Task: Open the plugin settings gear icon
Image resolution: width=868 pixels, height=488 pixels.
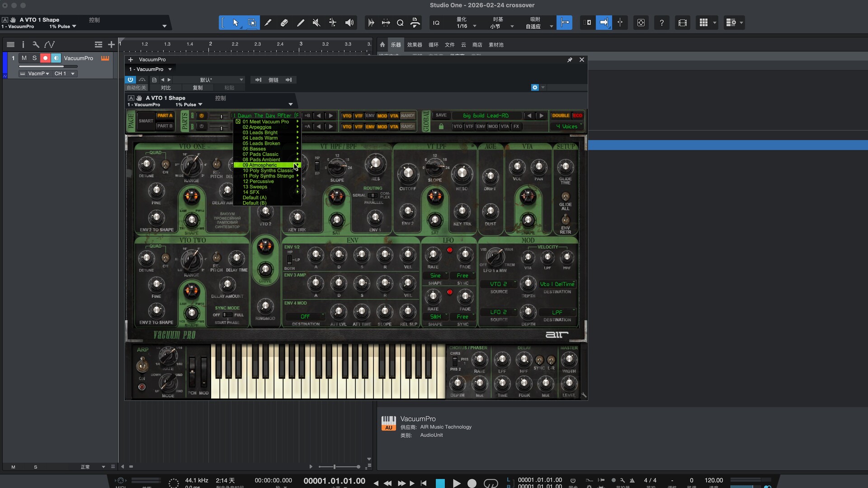Action: [535, 87]
